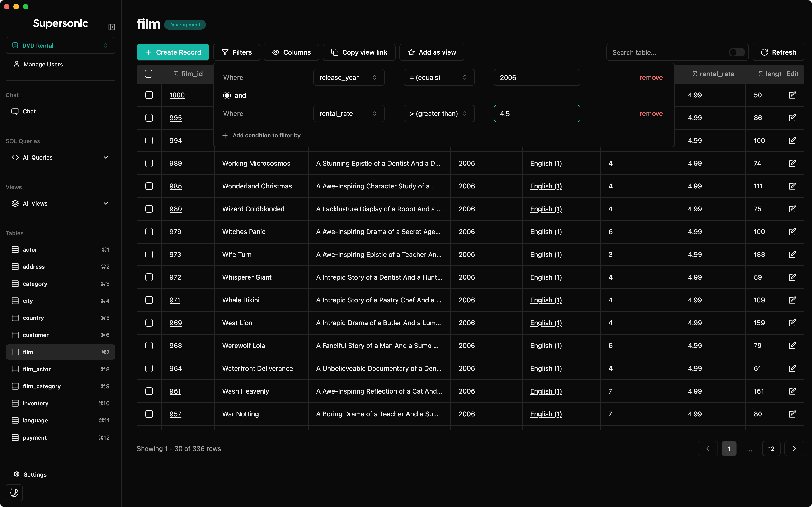Open the country table in sidebar
The image size is (812, 507).
pos(60,318)
